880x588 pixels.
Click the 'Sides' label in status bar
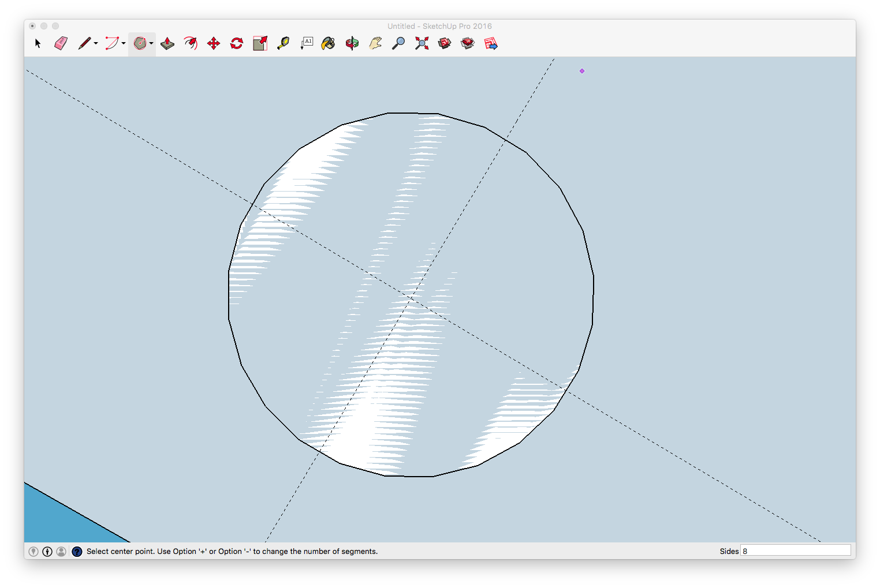729,552
